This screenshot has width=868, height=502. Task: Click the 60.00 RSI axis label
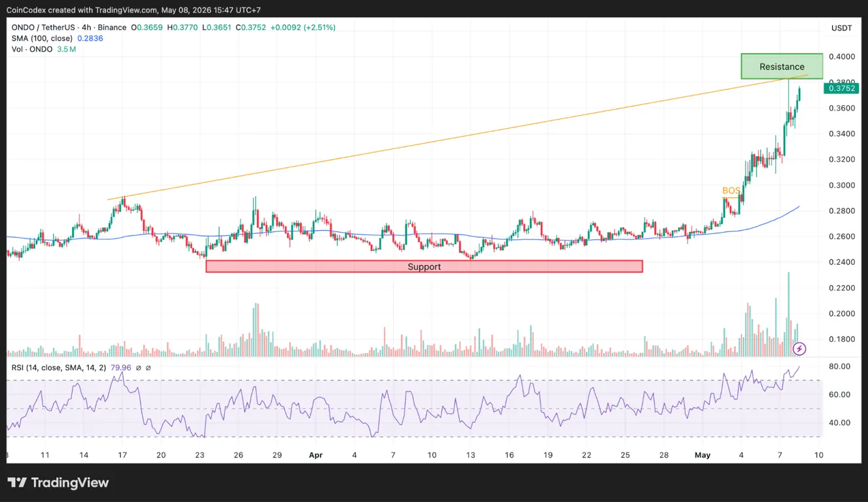tap(840, 395)
